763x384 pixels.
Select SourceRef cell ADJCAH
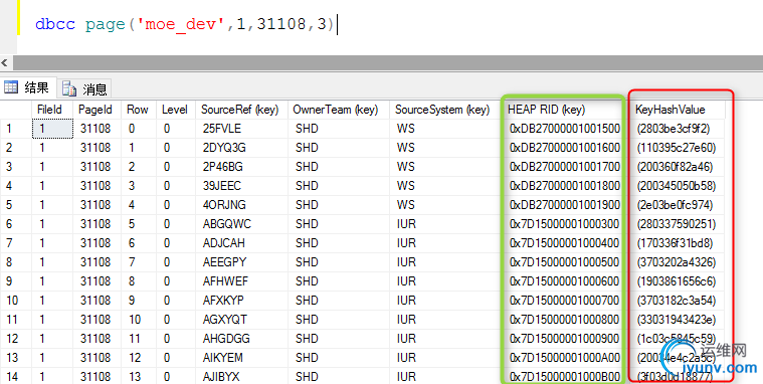[x=241, y=243]
